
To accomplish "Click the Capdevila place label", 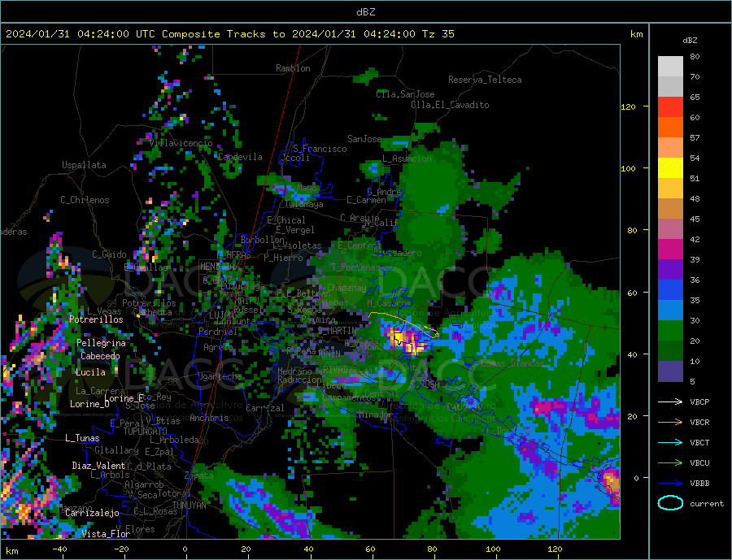I will [240, 157].
